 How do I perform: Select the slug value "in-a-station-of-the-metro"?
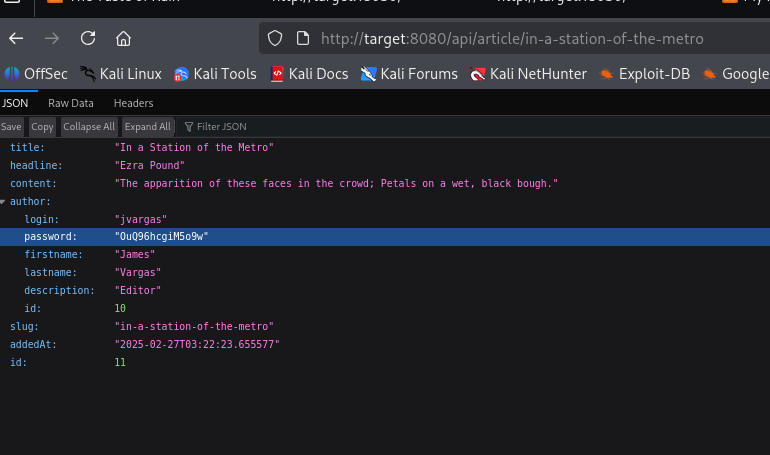click(x=194, y=326)
